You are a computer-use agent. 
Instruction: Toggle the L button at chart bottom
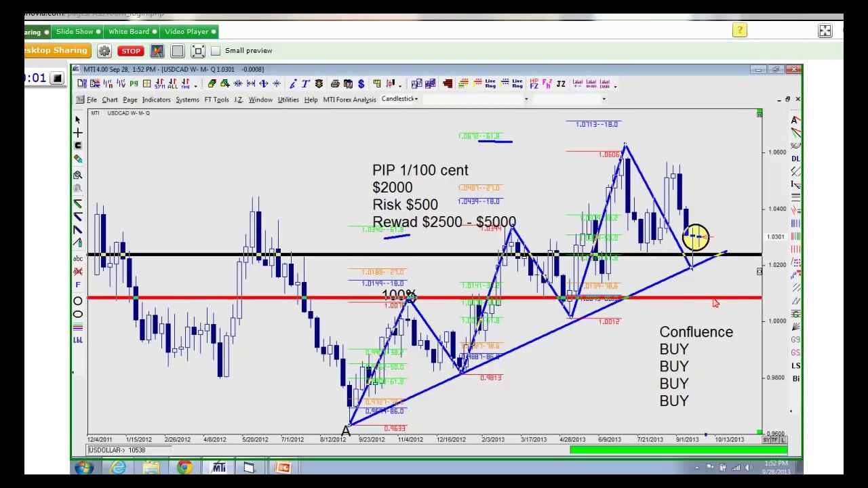point(783,441)
